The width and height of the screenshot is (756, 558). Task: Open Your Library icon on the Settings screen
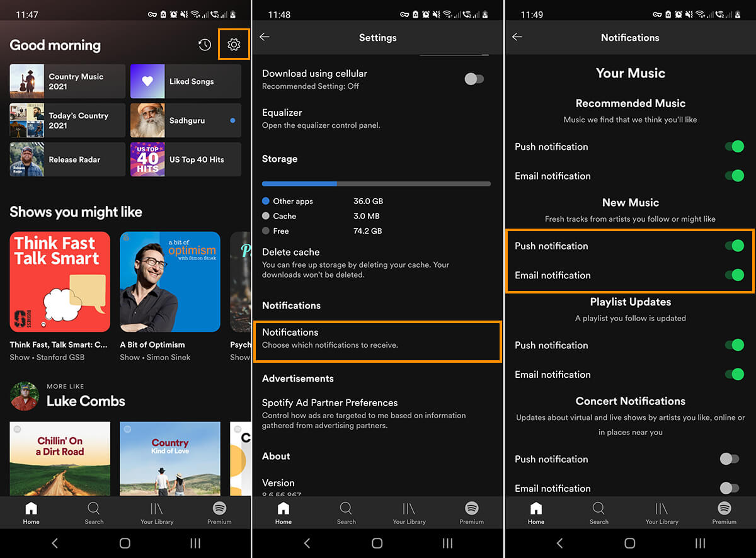409,508
